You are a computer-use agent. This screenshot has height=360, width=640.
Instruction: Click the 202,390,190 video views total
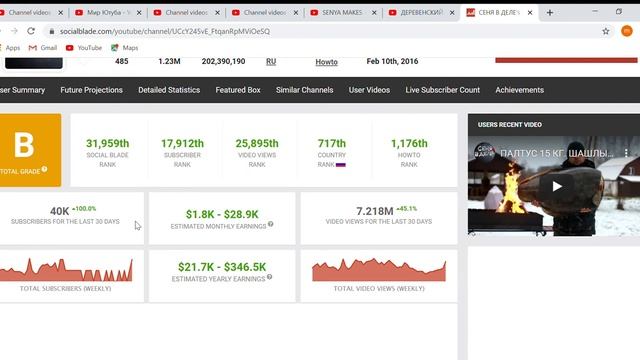[x=223, y=61]
